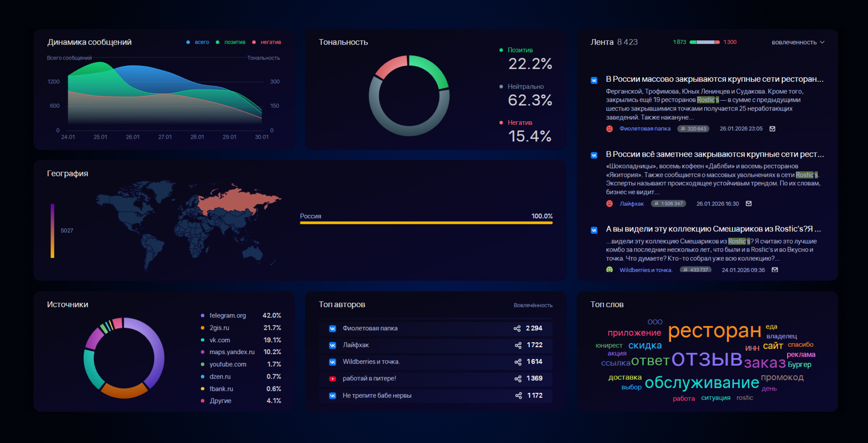Image resolution: width=868 pixels, height=443 pixels.
Task: Click the subscribers badge showing 320 643
Action: click(693, 129)
